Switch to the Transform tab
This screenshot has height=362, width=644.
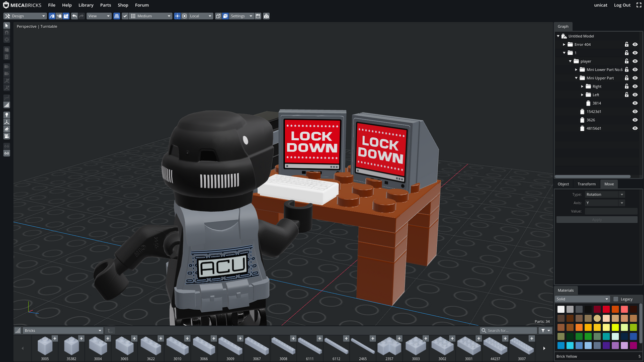coord(587,184)
